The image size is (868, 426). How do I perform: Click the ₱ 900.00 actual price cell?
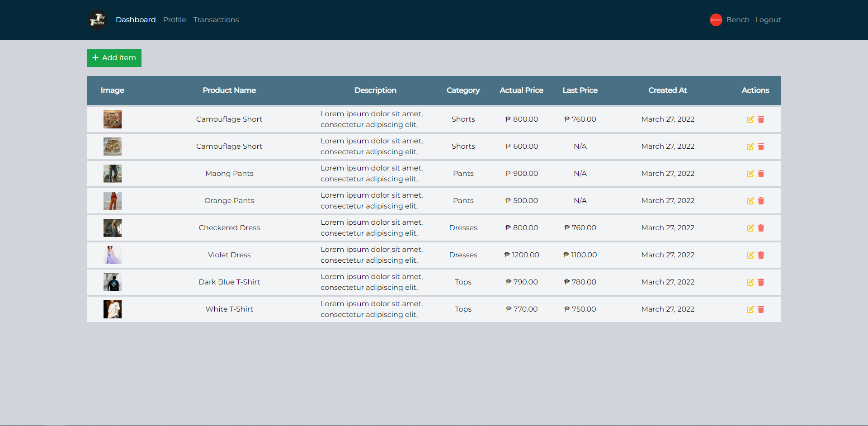pos(522,174)
